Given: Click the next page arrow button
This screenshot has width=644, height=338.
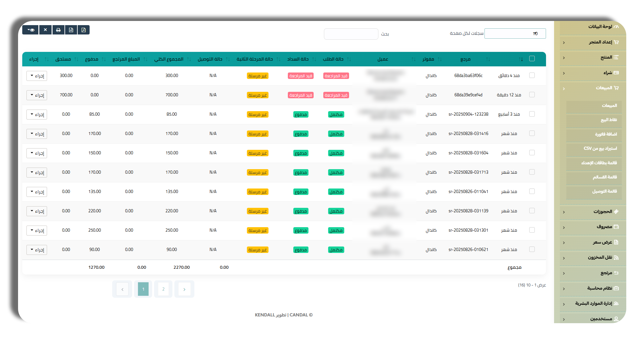Looking at the screenshot, I should [184, 289].
